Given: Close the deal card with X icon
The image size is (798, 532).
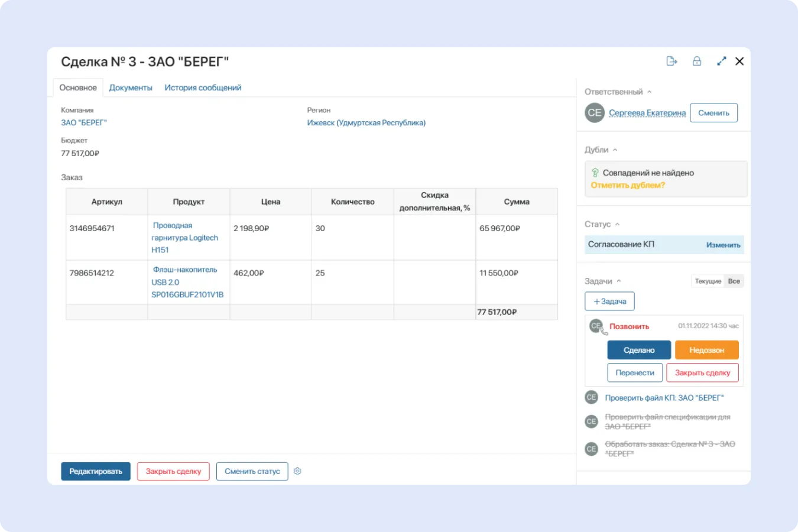Looking at the screenshot, I should 739,61.
